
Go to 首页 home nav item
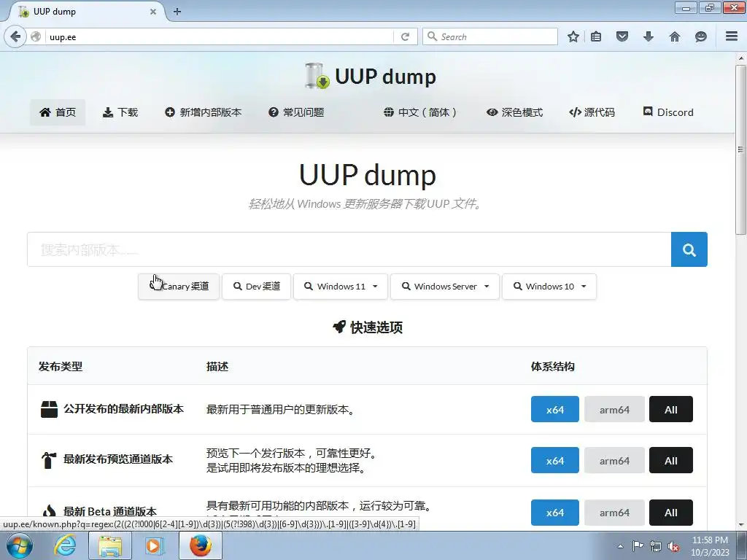coord(58,112)
